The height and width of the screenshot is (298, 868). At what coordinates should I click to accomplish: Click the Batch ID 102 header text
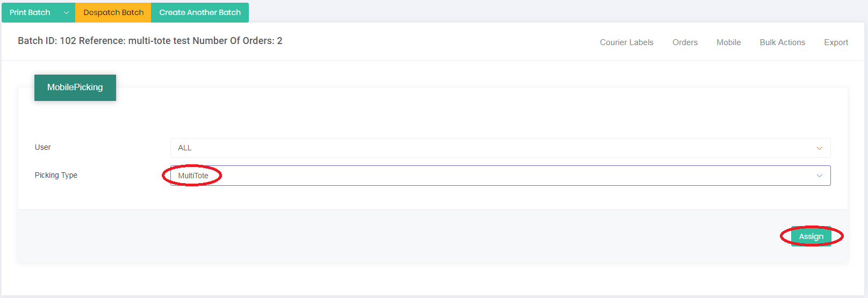(x=150, y=41)
